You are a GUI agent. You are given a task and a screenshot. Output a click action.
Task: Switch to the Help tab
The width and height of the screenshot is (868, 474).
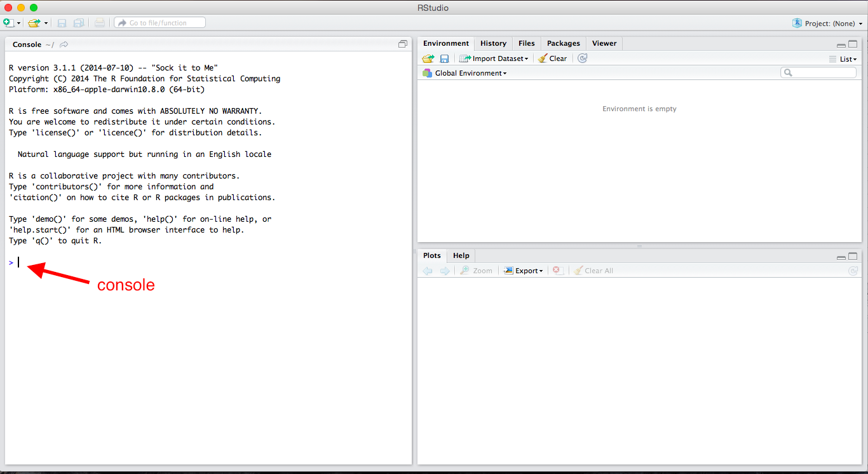coord(461,255)
